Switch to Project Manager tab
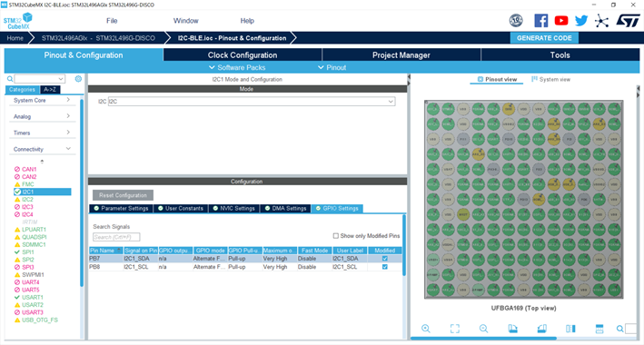 pos(401,55)
